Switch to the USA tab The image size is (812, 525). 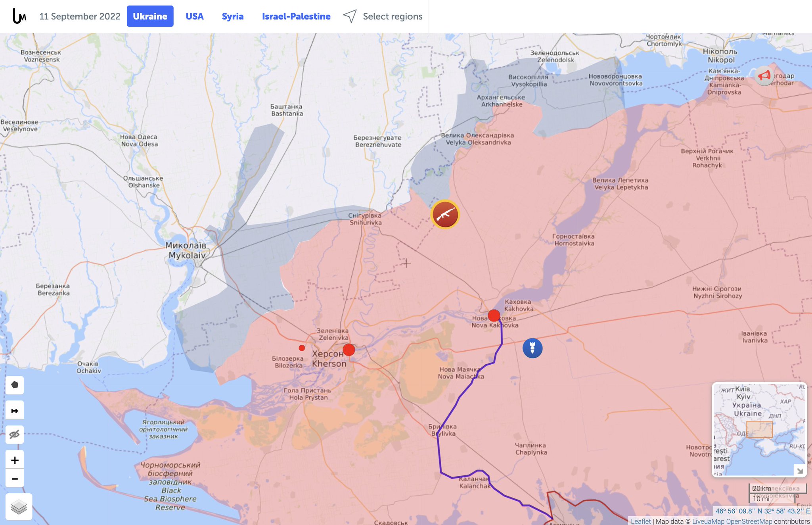point(194,16)
